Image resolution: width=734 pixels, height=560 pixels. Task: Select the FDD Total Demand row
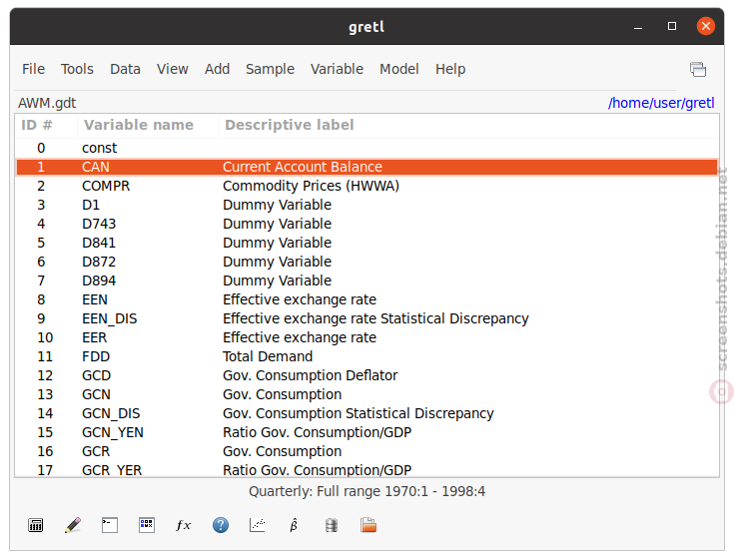tap(367, 356)
